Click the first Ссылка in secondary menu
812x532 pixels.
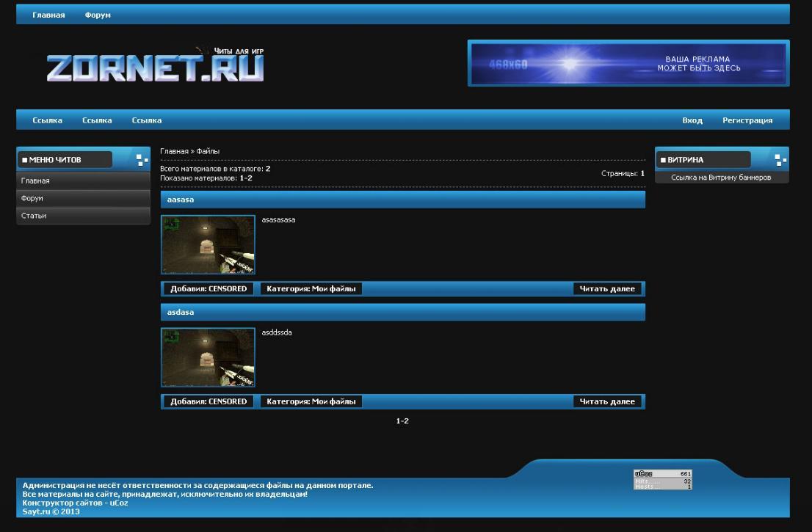point(48,120)
